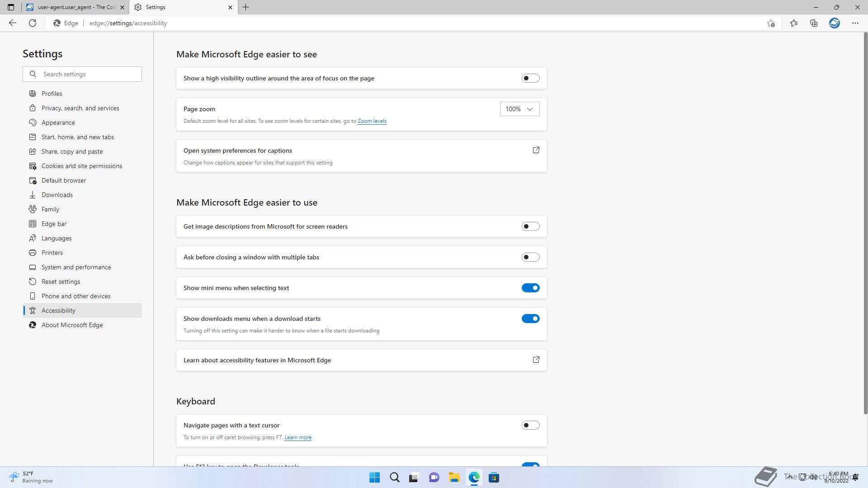Screen dimensions: 868x488
Task: Go back using the back arrow
Action: [13, 23]
